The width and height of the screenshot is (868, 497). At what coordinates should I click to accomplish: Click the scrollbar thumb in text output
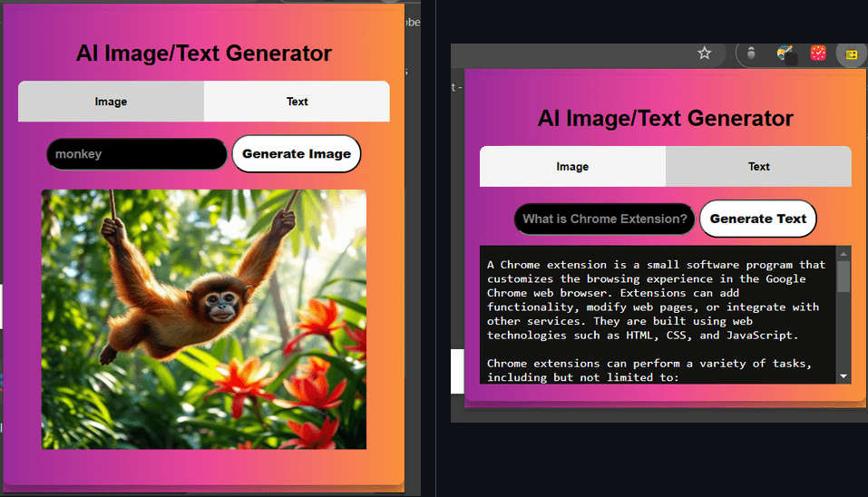[844, 277]
